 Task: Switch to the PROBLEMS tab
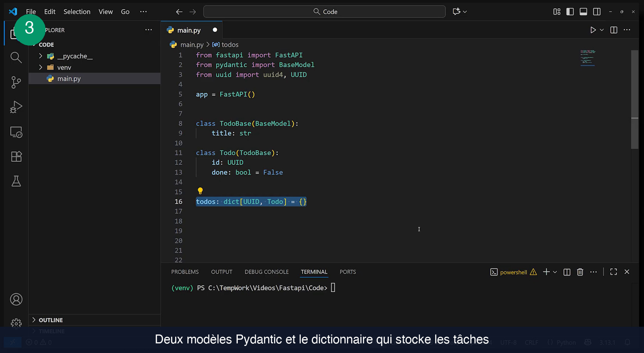pyautogui.click(x=185, y=272)
